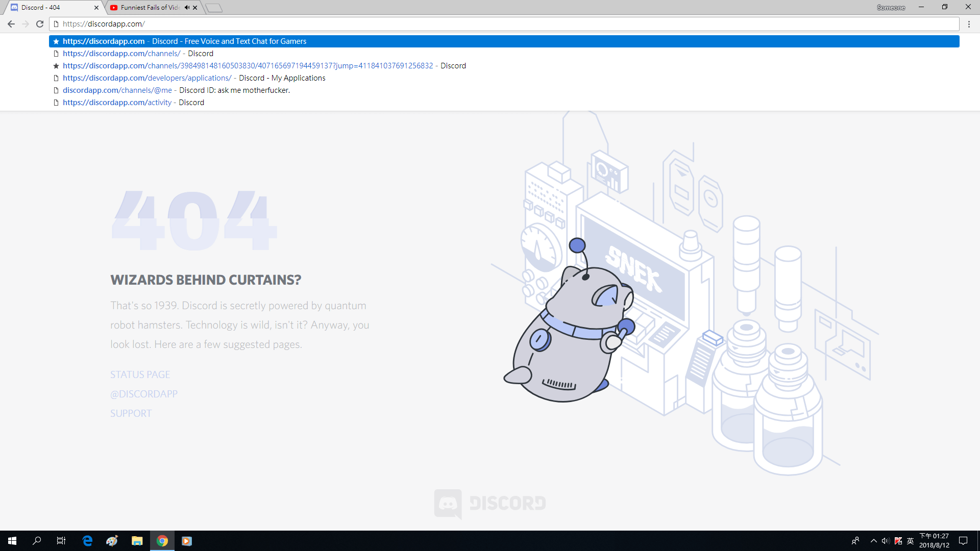Open Task View from the taskbar
This screenshot has height=551, width=980.
[x=61, y=541]
